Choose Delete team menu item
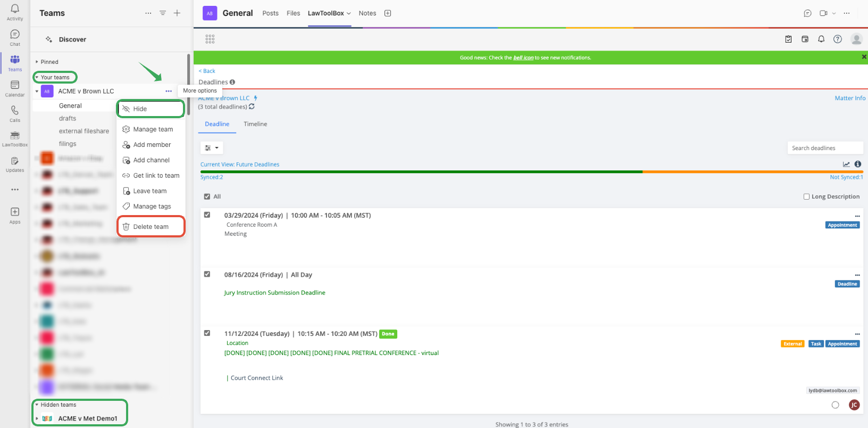 click(151, 227)
